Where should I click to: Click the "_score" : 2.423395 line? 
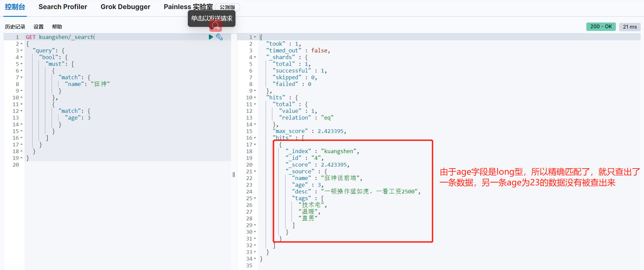318,165
